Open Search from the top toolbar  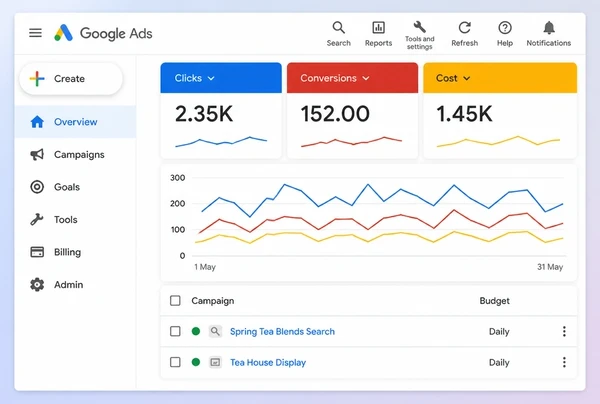coord(339,34)
